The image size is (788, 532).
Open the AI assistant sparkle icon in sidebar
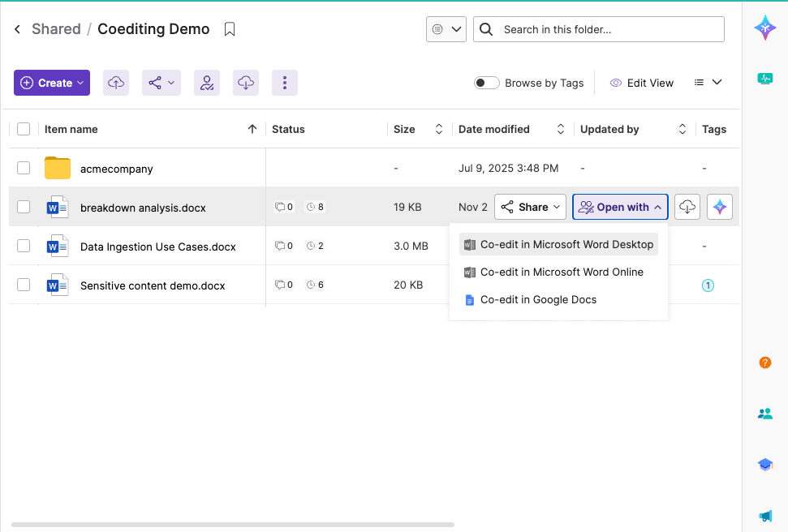pos(764,28)
